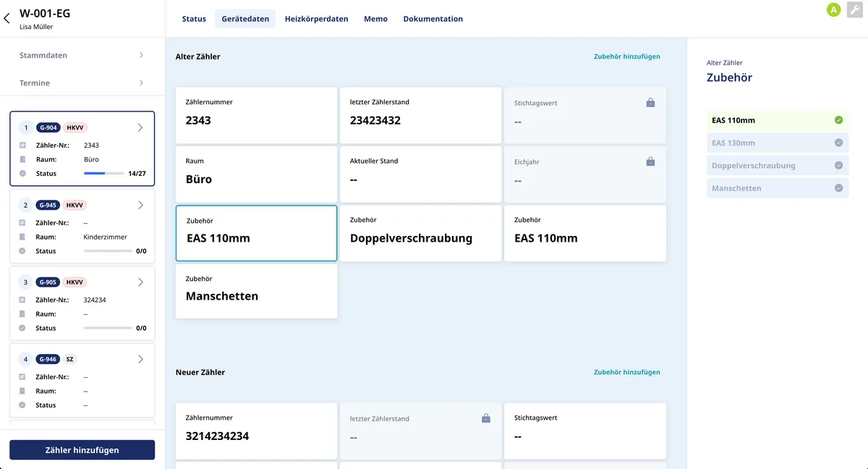Click the Raum building icon on meter G-945
Viewport: 868px width, 469px height.
point(24,237)
